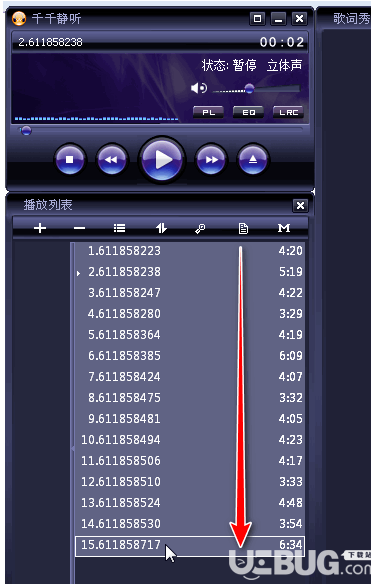Viewport: 378px width, 584px height.
Task: Mute sound via the speaker icon
Action: (x=199, y=88)
